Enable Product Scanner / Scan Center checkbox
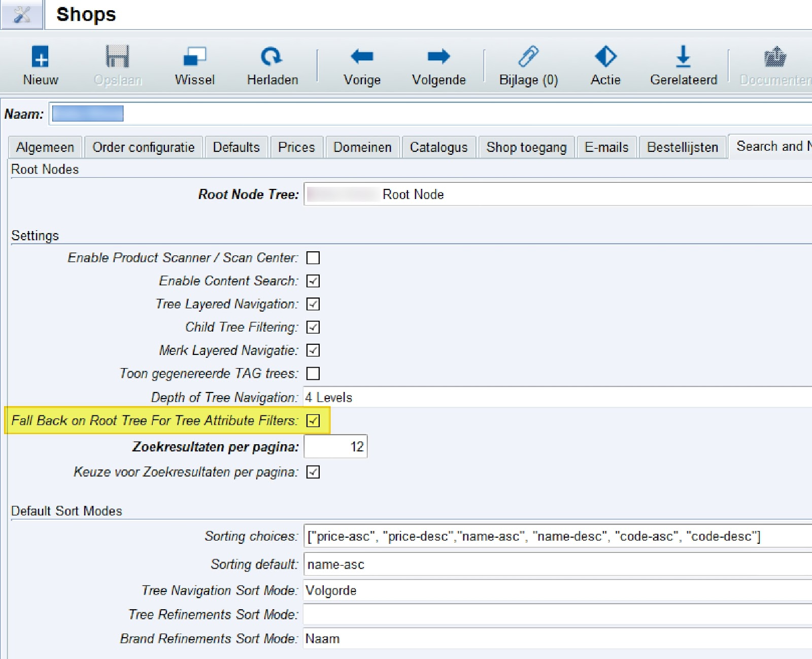Image resolution: width=812 pixels, height=659 pixels. point(313,258)
